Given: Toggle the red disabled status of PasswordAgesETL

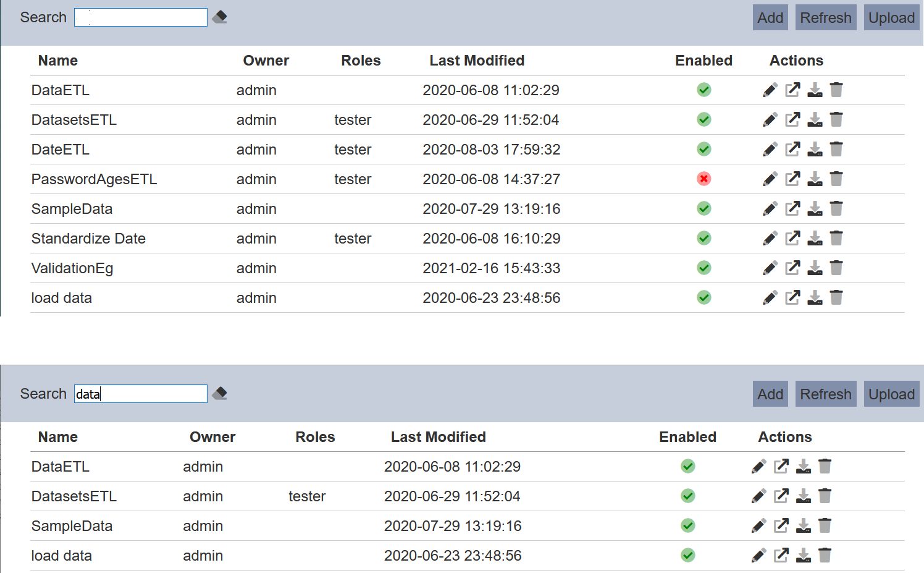Looking at the screenshot, I should (703, 179).
